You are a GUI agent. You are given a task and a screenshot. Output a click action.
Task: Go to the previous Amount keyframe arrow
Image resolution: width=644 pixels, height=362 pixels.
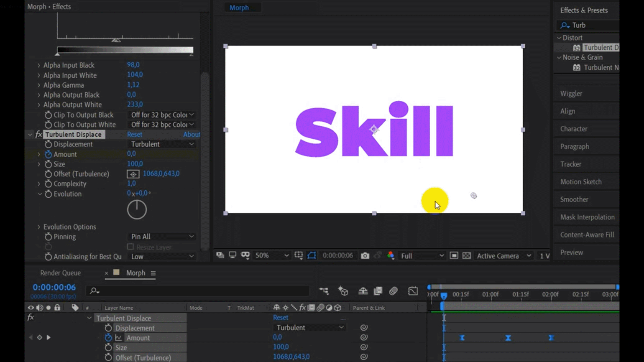(x=31, y=337)
